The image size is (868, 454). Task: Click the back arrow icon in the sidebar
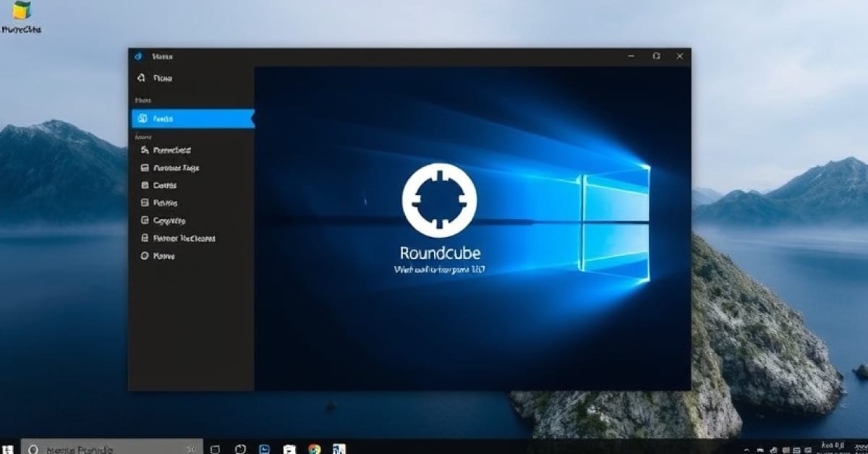click(x=142, y=77)
